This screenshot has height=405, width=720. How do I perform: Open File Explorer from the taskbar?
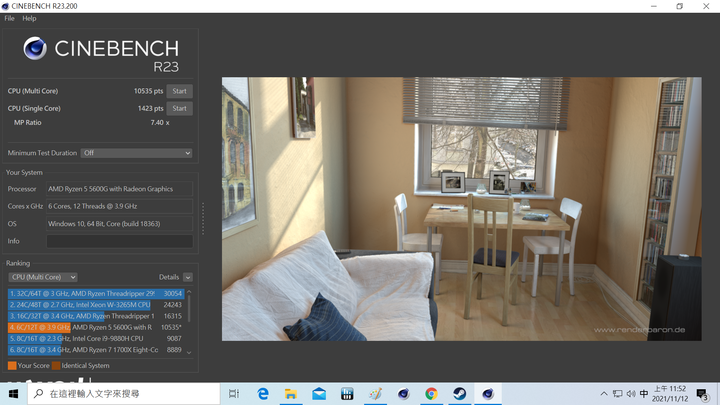tap(291, 394)
